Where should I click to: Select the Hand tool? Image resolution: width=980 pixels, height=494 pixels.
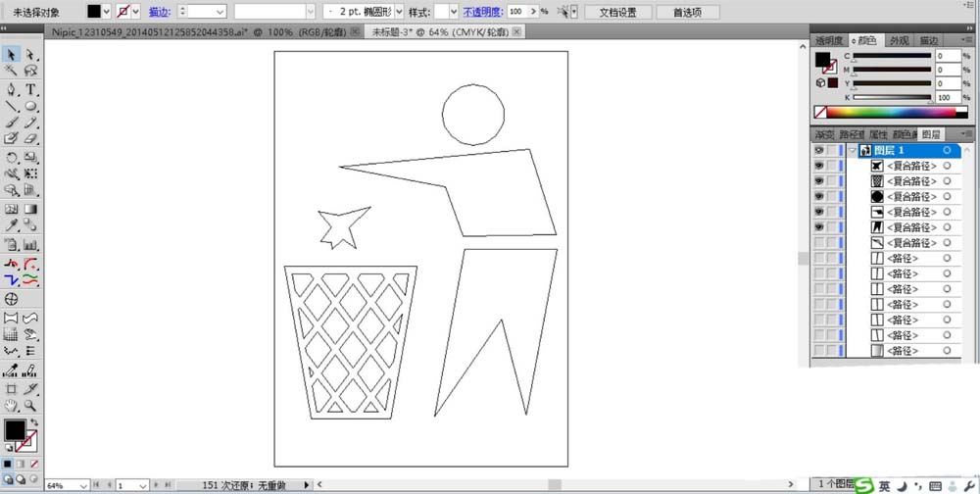pyautogui.click(x=11, y=406)
